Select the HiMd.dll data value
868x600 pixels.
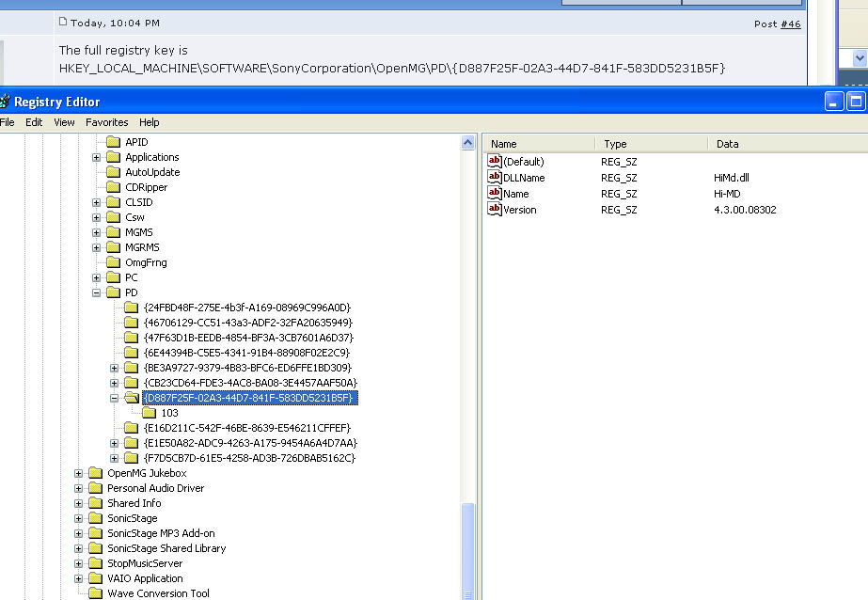732,177
